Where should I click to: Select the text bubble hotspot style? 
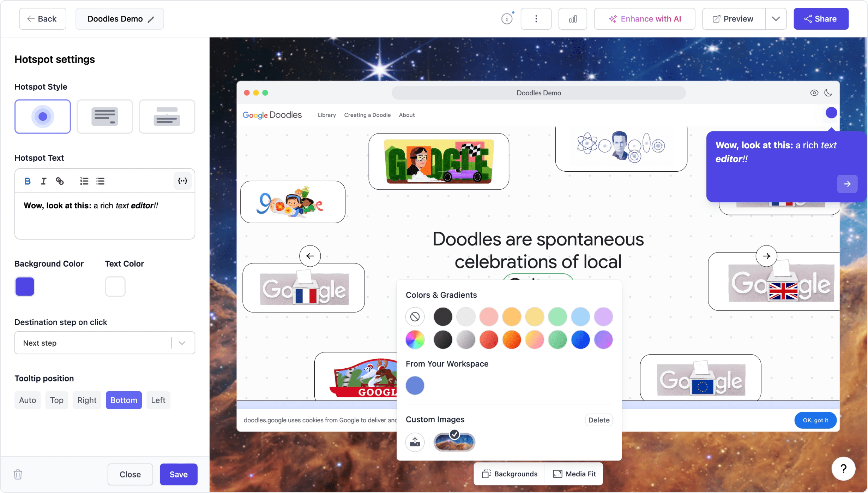click(x=105, y=117)
